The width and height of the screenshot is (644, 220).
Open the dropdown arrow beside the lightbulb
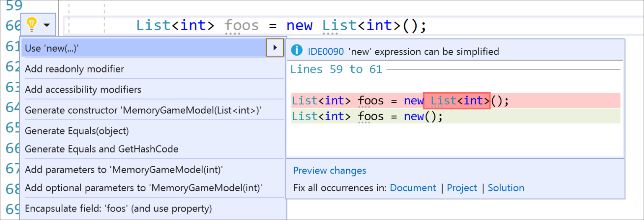coord(47,25)
